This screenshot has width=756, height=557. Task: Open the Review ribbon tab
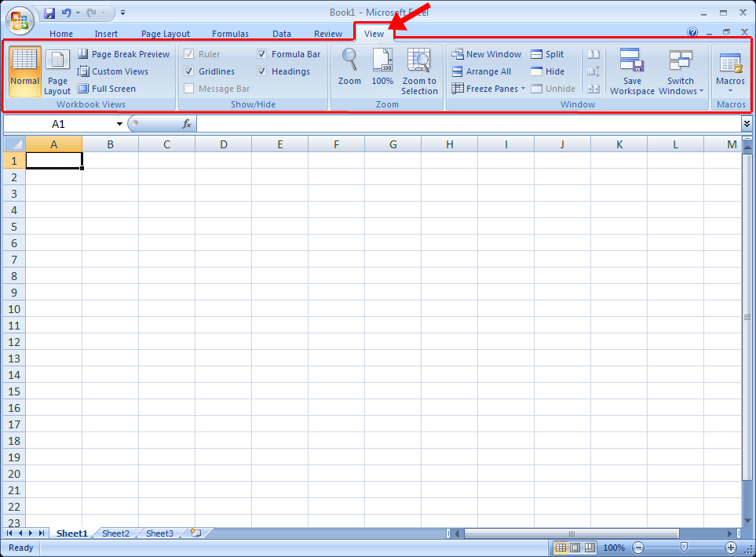coord(328,34)
